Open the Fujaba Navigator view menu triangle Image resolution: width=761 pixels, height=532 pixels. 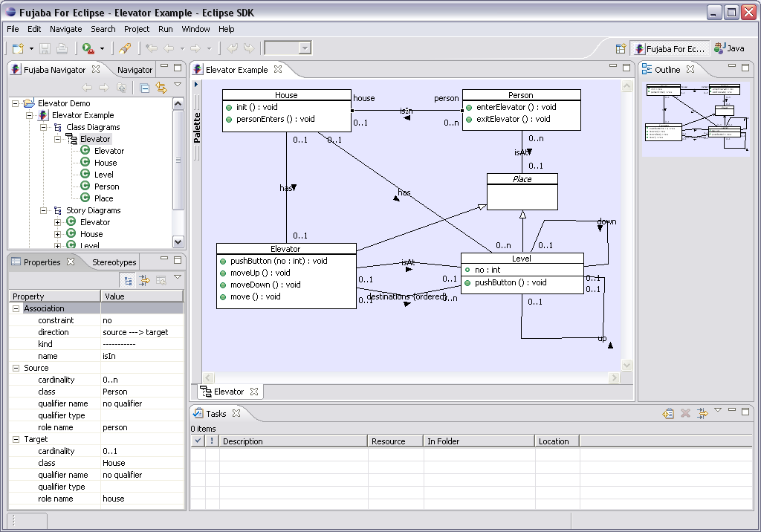[x=178, y=85]
